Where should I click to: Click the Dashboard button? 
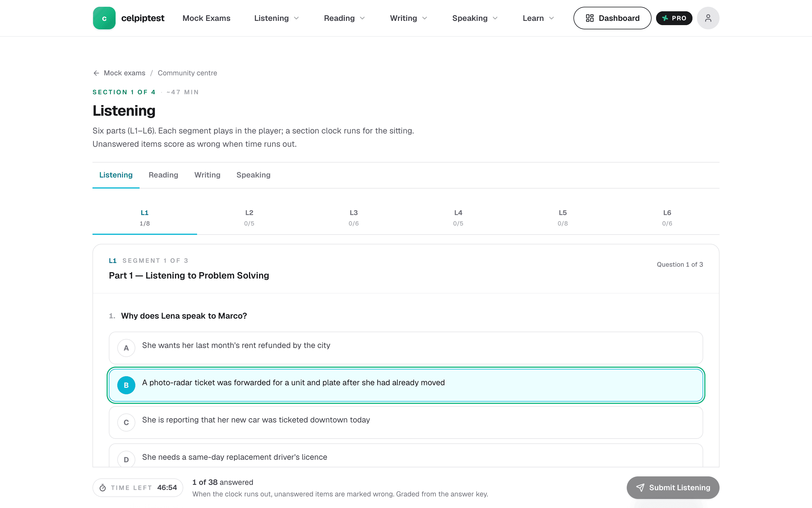coord(612,18)
